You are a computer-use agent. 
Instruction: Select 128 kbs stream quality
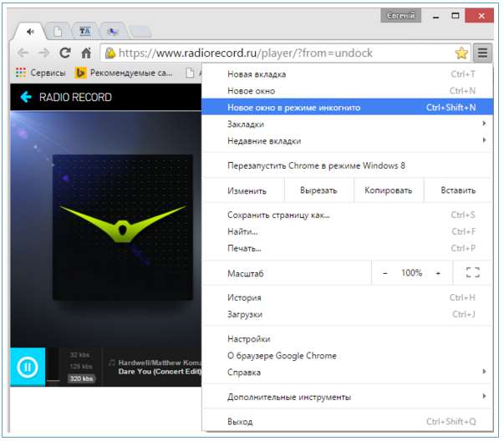pyautogui.click(x=81, y=367)
